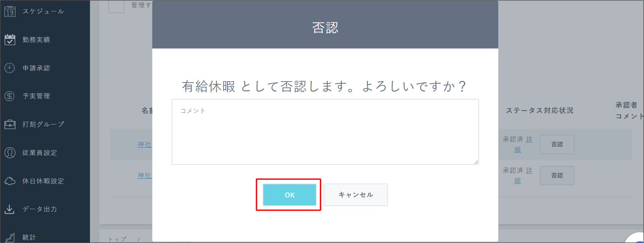This screenshot has width=644, height=243.
Task: Open 従業員設定 using the person icon
Action: 10,152
